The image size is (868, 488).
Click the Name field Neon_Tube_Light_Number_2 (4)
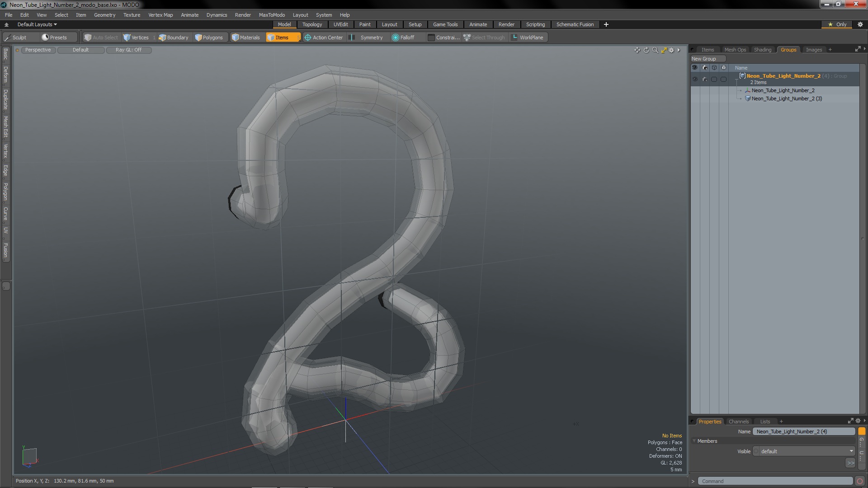coord(804,432)
